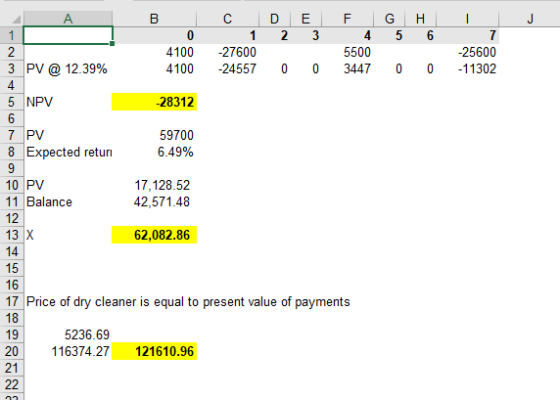Click cell with 3447

tap(347, 69)
